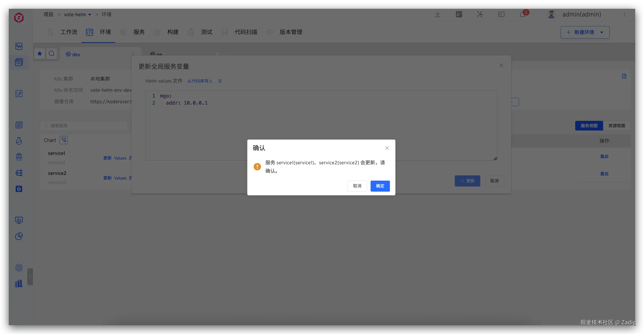Select the dev environment tab
Viewport: 644px width, 334px height.
point(76,54)
